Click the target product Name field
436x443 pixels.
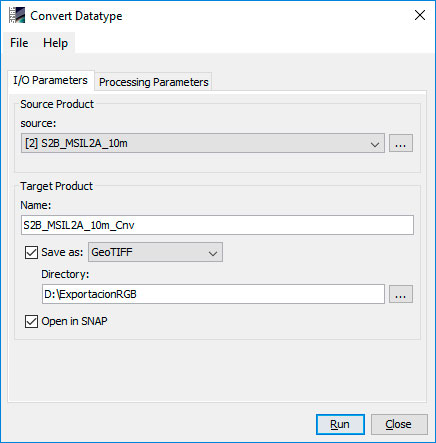click(217, 225)
